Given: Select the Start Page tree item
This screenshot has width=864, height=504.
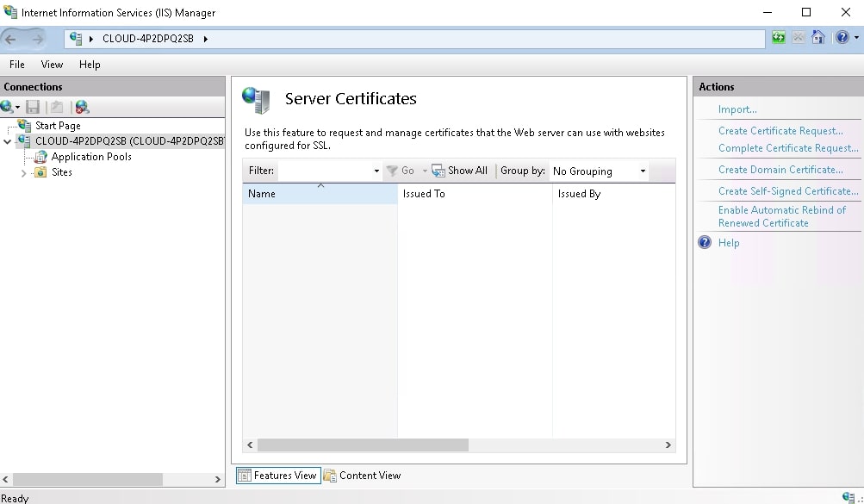Looking at the screenshot, I should click(x=58, y=126).
